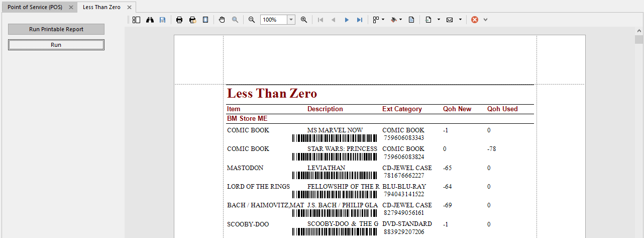Click the LEVIATHAN description
Image resolution: width=644 pixels, height=238 pixels.
click(x=327, y=168)
